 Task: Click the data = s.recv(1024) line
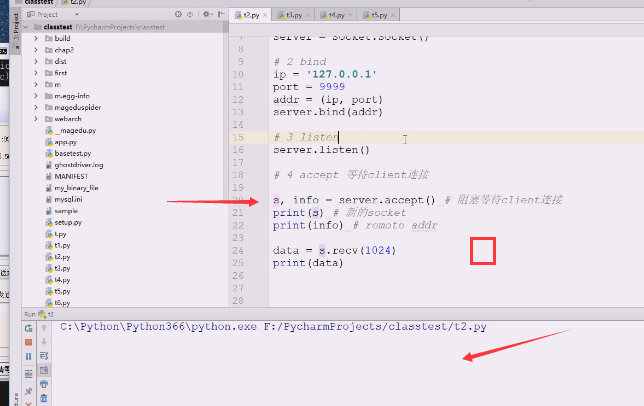coord(334,250)
